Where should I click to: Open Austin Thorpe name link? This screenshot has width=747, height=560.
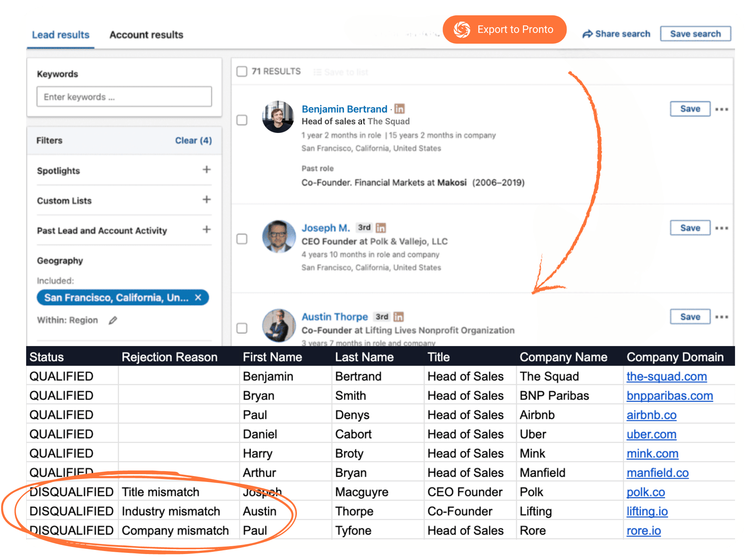coord(335,317)
